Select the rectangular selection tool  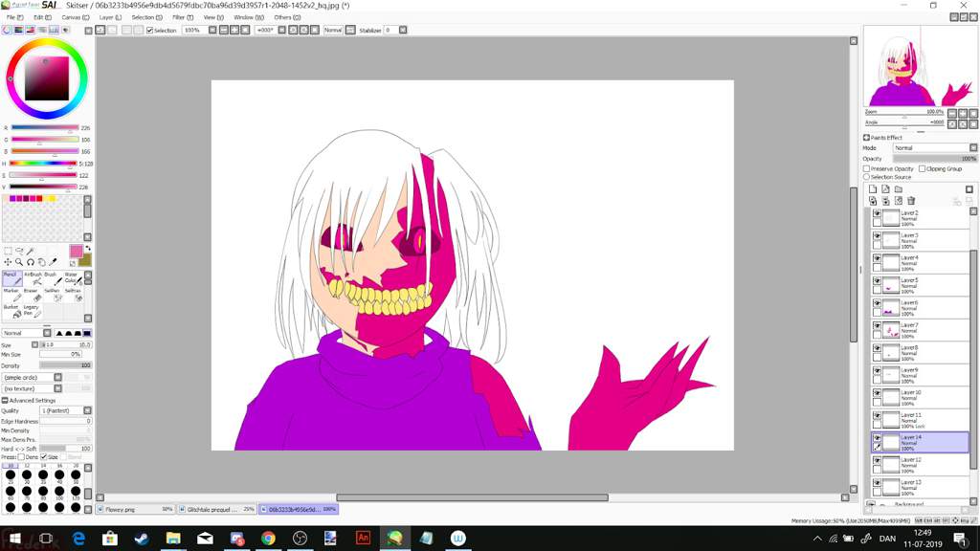pyautogui.click(x=8, y=252)
